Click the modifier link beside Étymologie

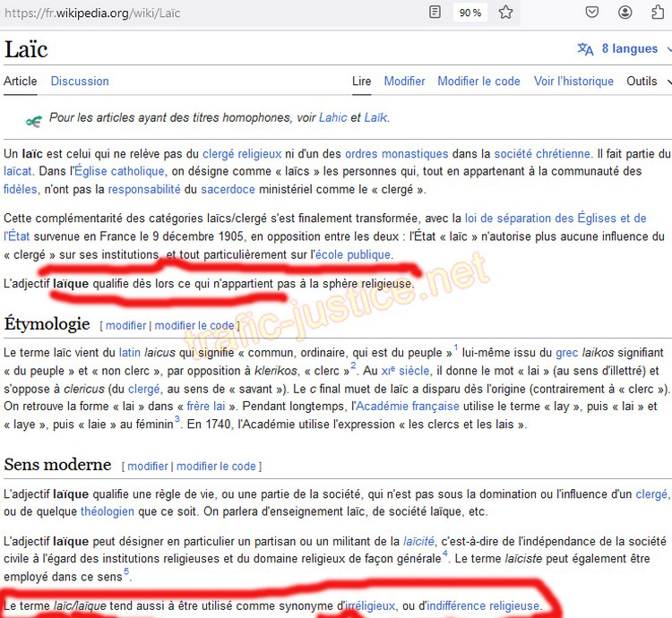pyautogui.click(x=125, y=325)
